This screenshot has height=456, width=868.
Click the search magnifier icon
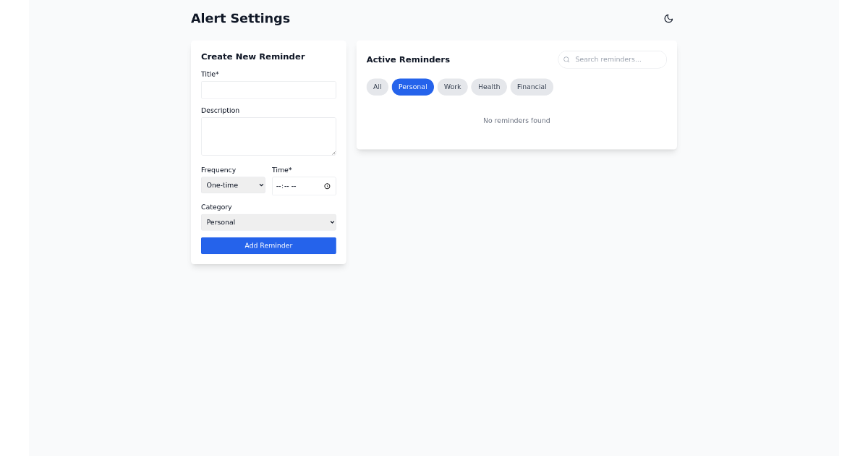coord(566,59)
